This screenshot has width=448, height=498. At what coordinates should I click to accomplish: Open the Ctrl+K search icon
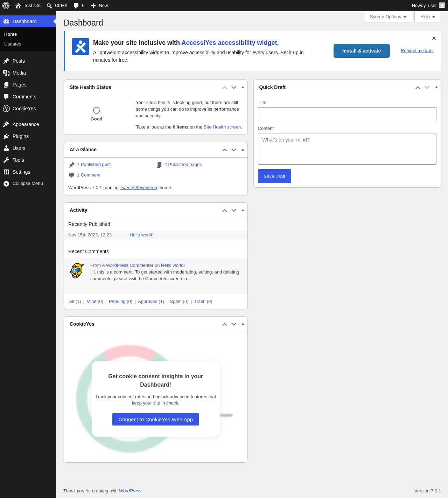pos(49,6)
